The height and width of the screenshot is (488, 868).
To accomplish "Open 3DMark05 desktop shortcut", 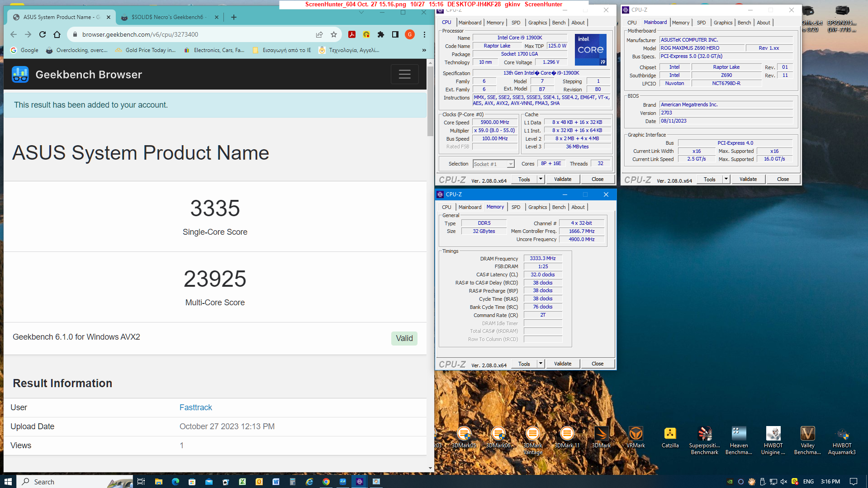I will tap(464, 438).
